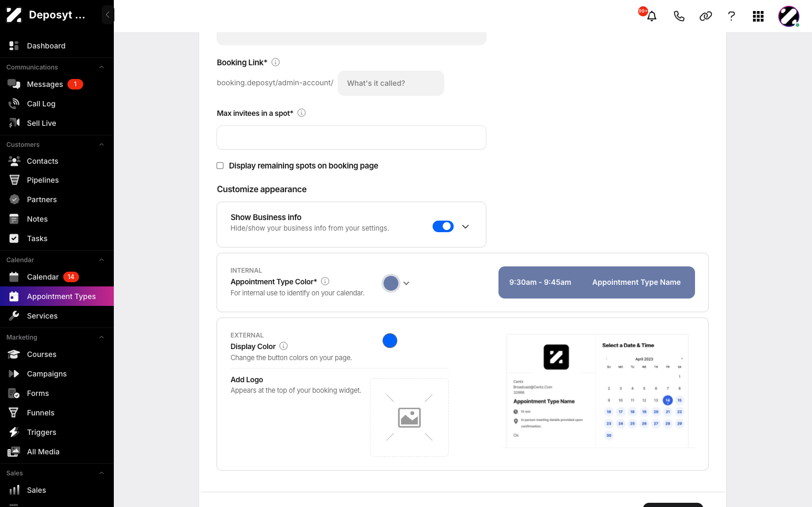812x507 pixels.
Task: Open help question mark icon
Action: click(x=731, y=16)
